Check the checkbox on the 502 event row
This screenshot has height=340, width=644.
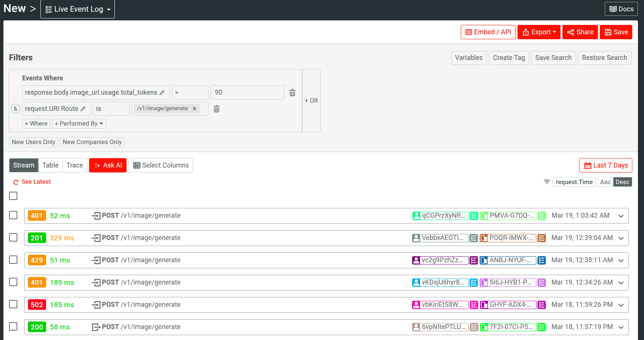click(x=13, y=304)
